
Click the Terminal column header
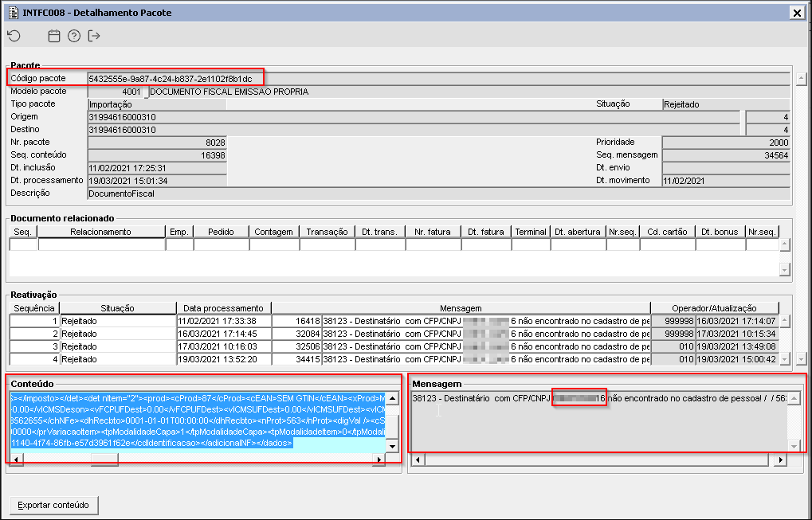pos(531,232)
